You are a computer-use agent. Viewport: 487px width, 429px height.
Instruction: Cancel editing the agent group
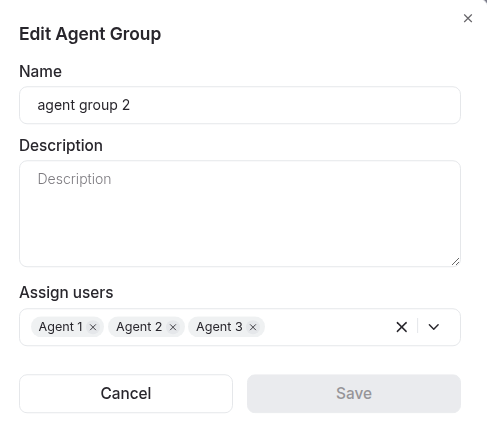[126, 393]
